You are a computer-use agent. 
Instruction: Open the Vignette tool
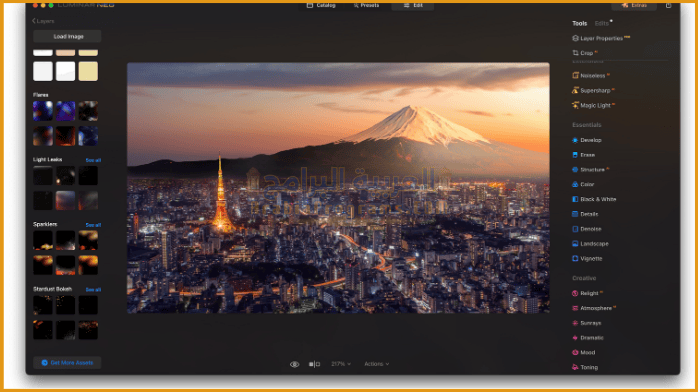click(587, 259)
